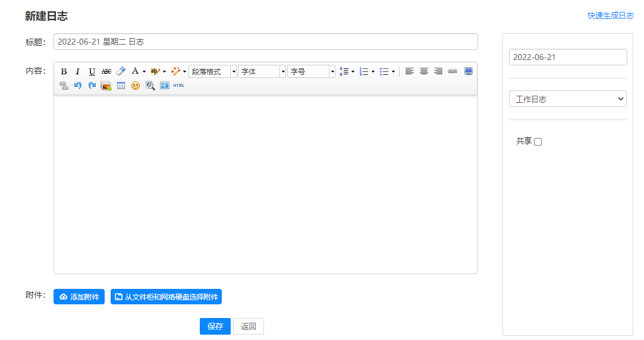Switch to HTML source mode
Image resolution: width=644 pixels, height=340 pixels.
[178, 86]
